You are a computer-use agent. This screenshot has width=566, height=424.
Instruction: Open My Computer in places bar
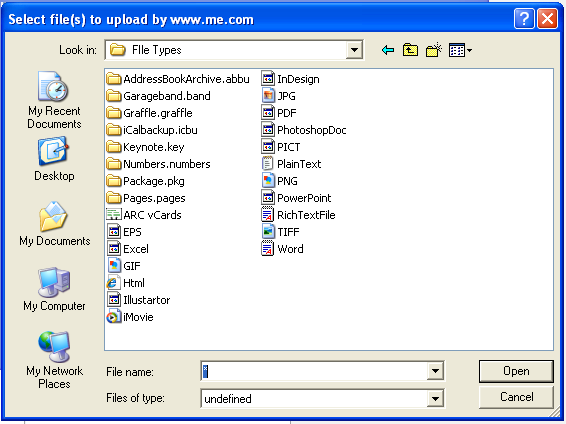(x=54, y=289)
